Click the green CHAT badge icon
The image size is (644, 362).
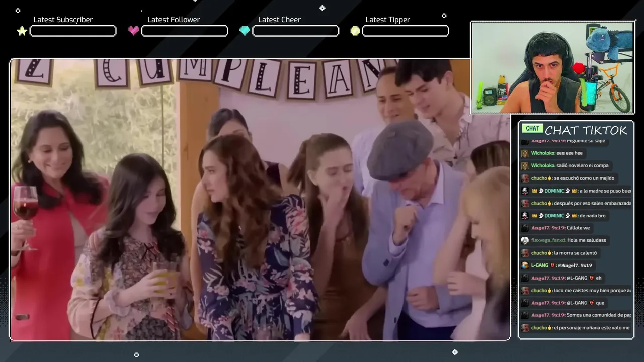(532, 128)
